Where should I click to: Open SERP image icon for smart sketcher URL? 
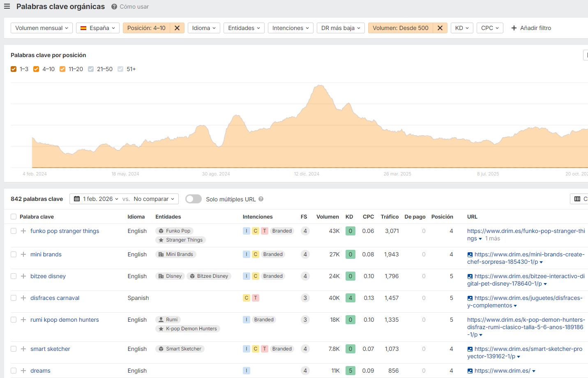(470, 349)
